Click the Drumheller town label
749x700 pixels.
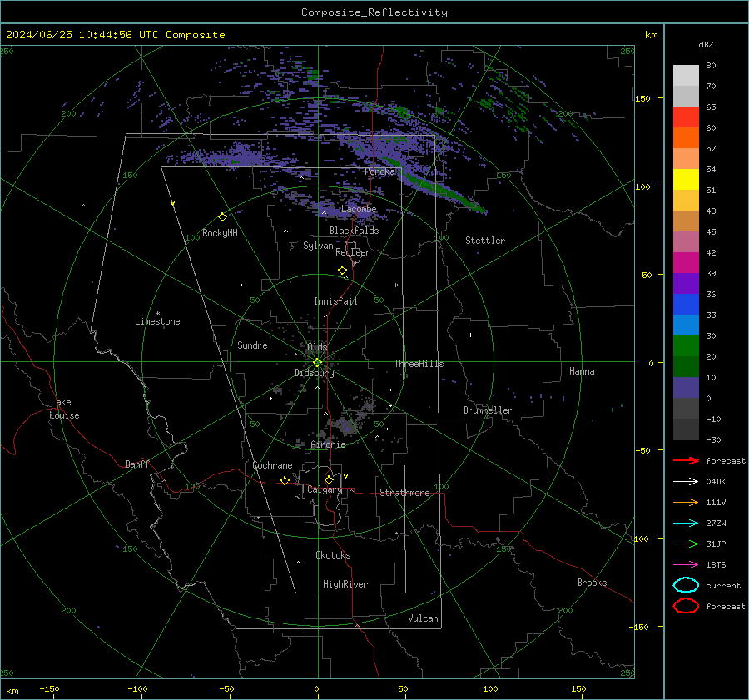(488, 410)
